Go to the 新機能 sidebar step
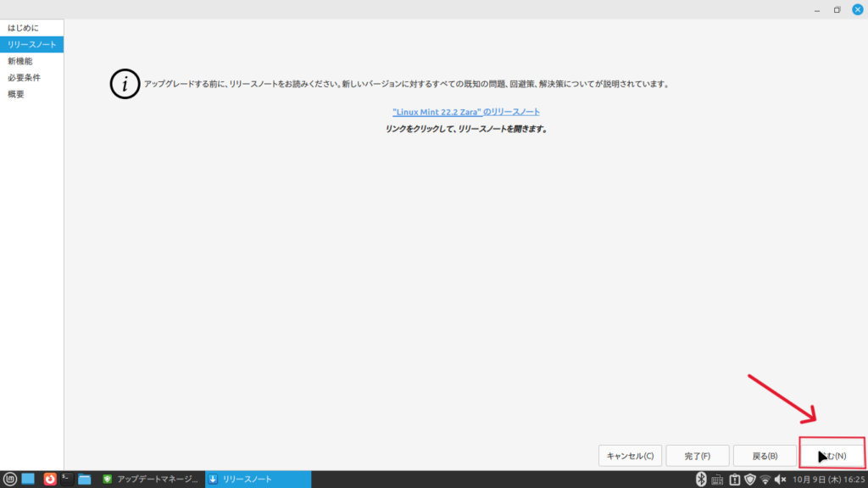This screenshot has height=488, width=868. [x=20, y=61]
